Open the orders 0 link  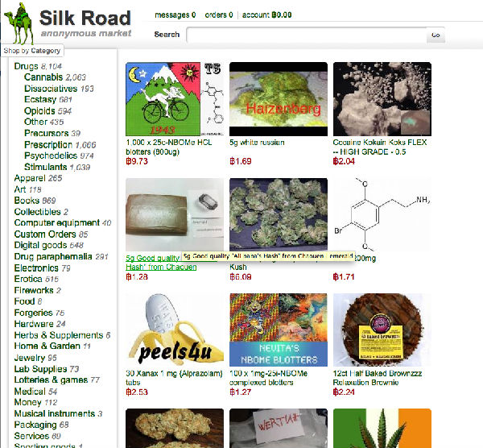click(219, 15)
